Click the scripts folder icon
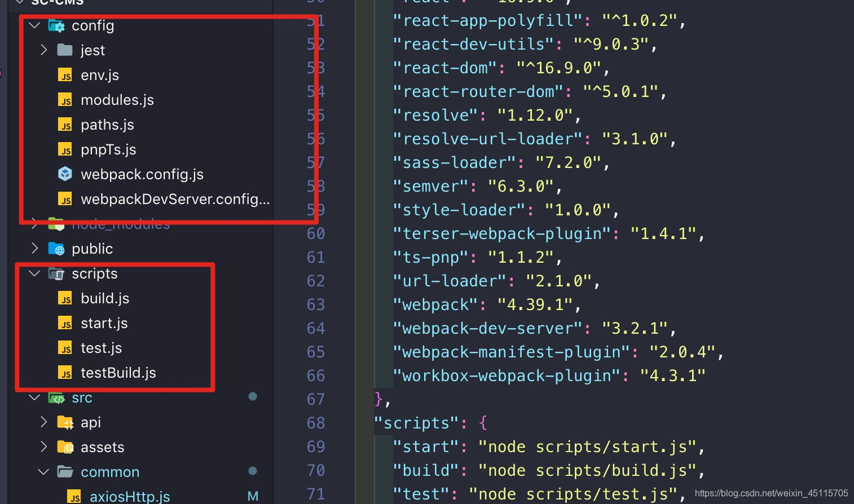Screen dimensions: 854x504 pos(56,274)
